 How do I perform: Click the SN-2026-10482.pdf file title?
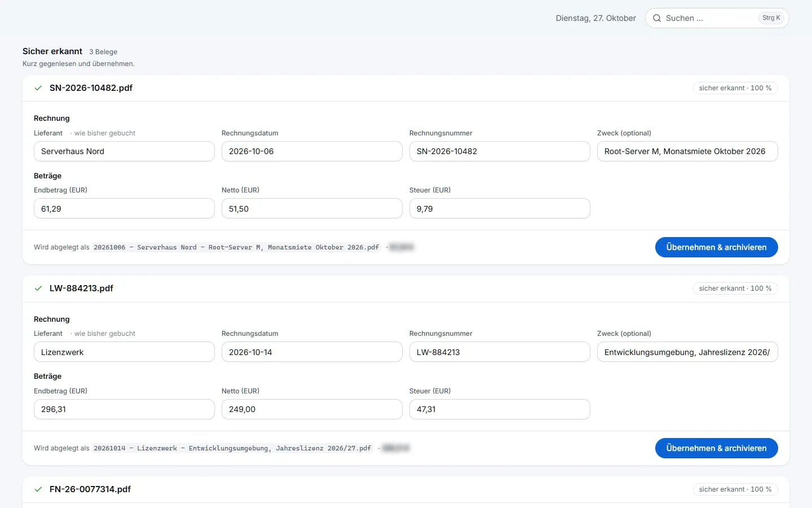click(x=91, y=88)
